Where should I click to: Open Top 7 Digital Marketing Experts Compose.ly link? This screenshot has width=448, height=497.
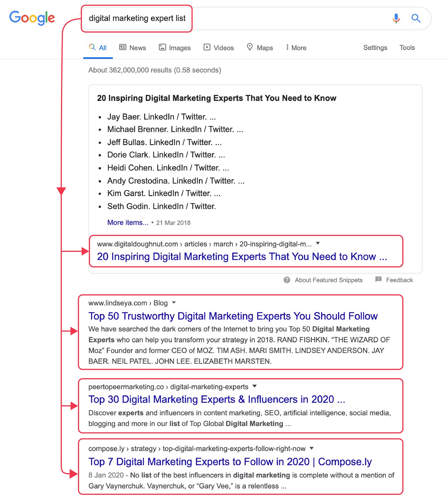pos(230,462)
